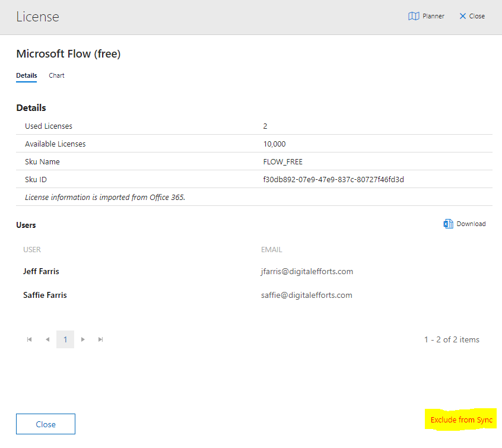Screen dimensions: 502x448
Task: Go to last page of users
Action: pos(100,339)
